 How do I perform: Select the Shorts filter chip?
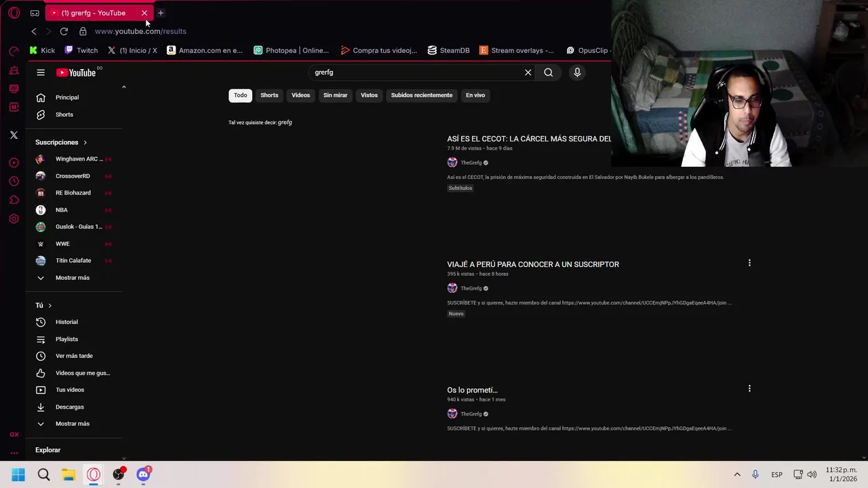click(269, 96)
